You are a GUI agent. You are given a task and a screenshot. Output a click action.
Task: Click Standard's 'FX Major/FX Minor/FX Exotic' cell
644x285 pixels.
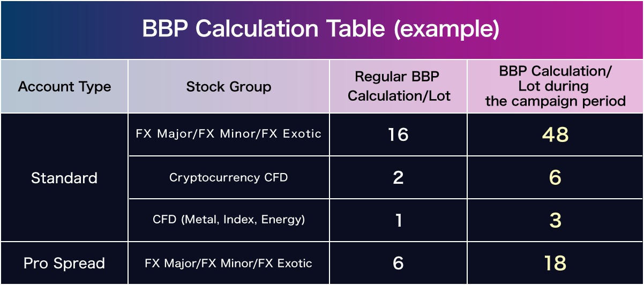pos(229,134)
